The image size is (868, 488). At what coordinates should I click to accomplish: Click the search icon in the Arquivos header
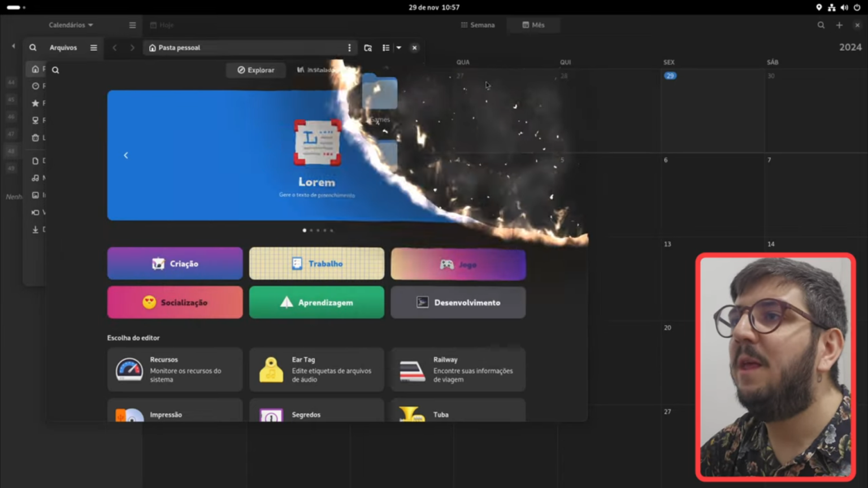33,47
